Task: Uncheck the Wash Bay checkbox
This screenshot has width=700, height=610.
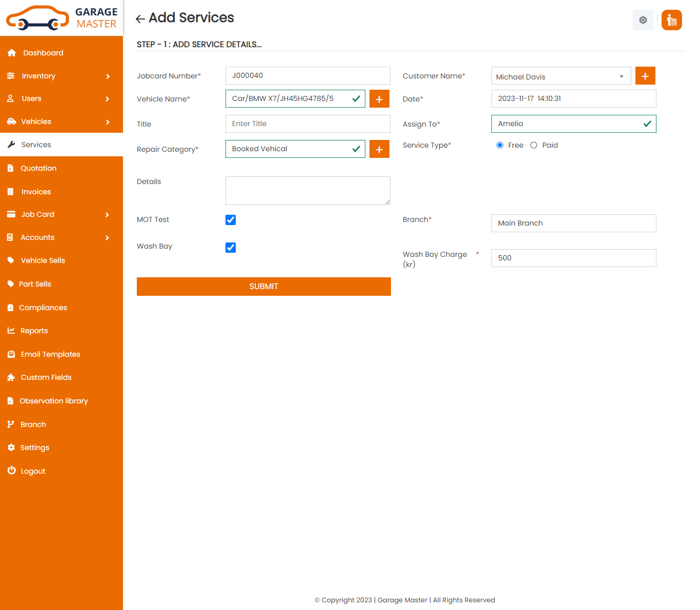Action: pyautogui.click(x=231, y=248)
